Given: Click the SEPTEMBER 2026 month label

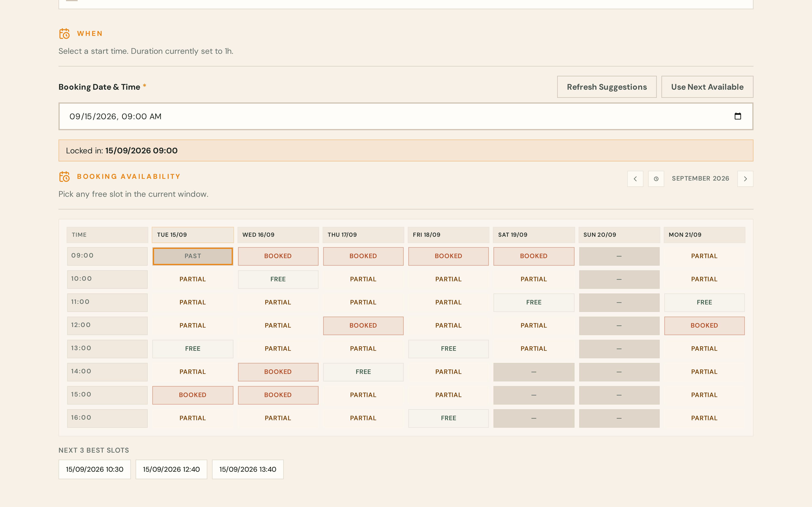Looking at the screenshot, I should [700, 179].
